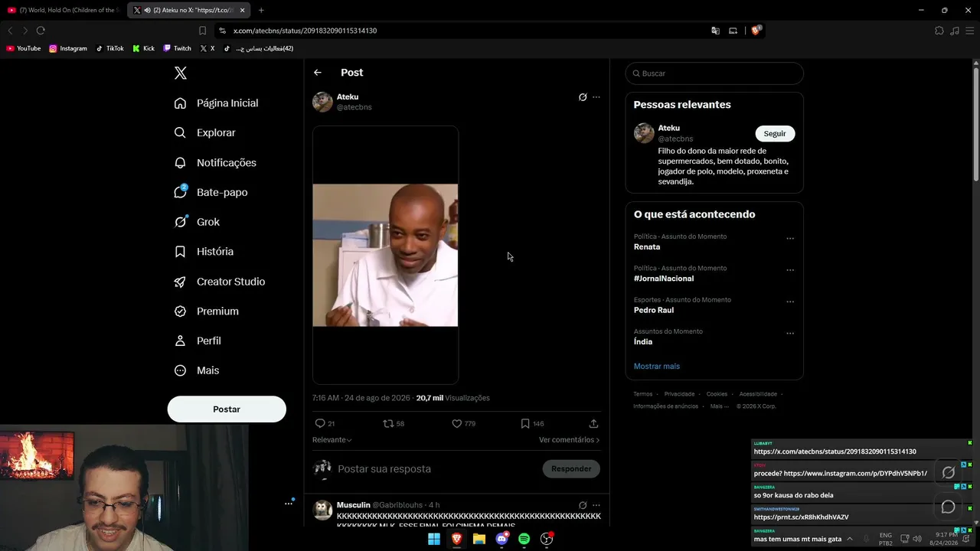Click Mostrar mais under trends
Viewport: 980px width, 551px height.
tap(657, 367)
